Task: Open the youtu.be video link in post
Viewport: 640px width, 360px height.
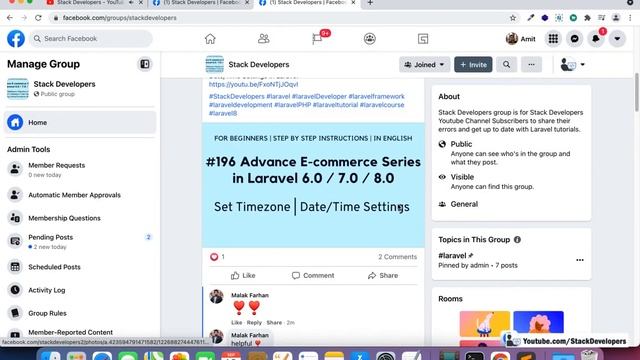Action: (x=253, y=84)
